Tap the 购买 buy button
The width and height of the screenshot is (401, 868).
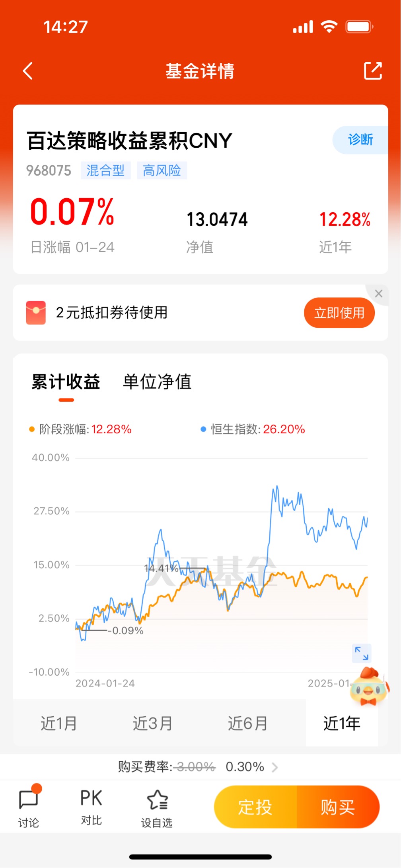(338, 807)
